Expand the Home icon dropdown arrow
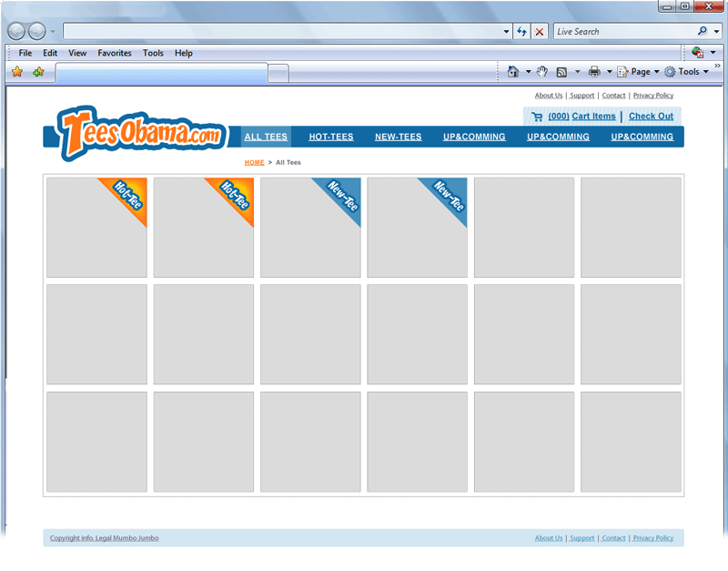The width and height of the screenshot is (728, 571). (x=528, y=72)
